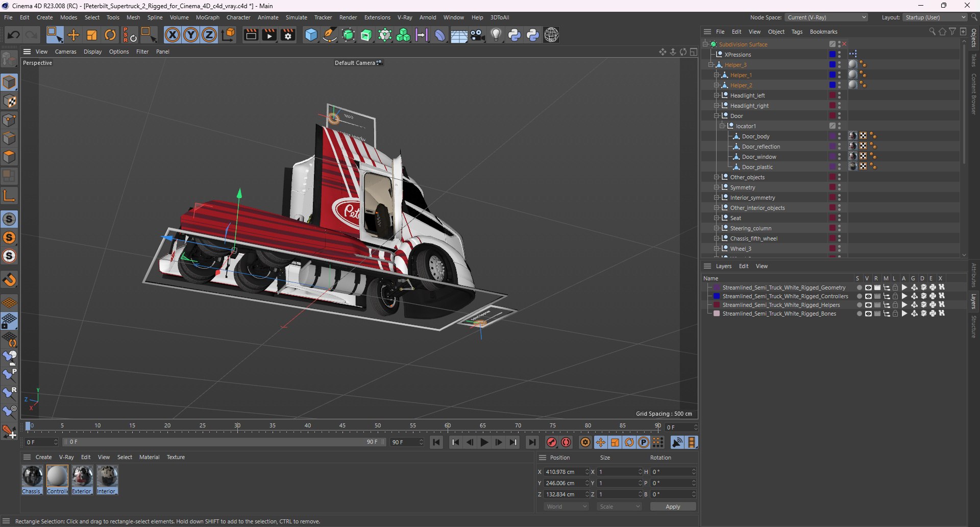Select Texture mode checker cube
Viewport: 980px width, 527px height.
click(x=9, y=101)
